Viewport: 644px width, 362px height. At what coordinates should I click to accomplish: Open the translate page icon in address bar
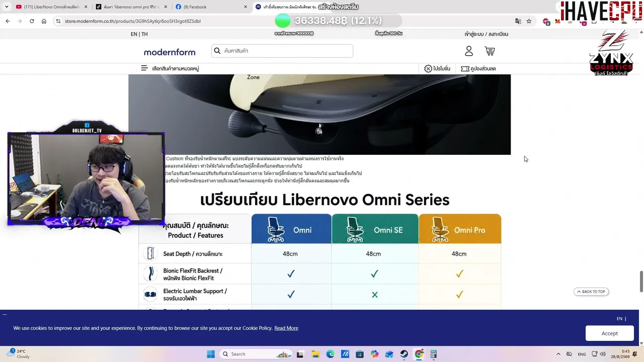(518, 21)
